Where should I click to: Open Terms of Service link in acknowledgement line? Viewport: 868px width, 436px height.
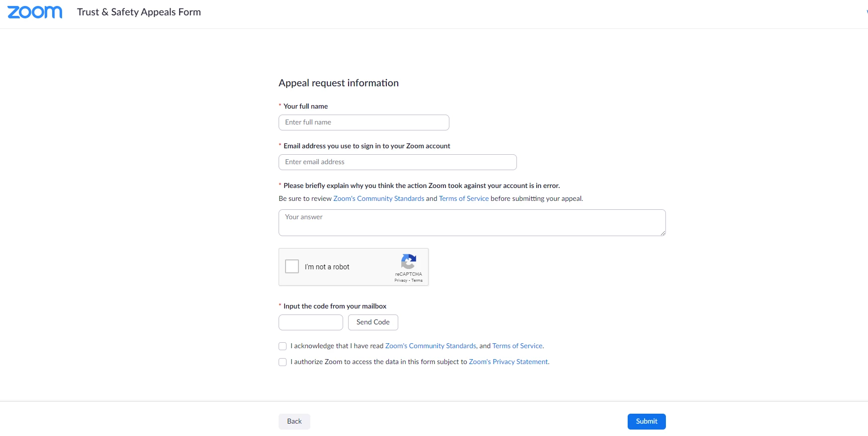(517, 346)
